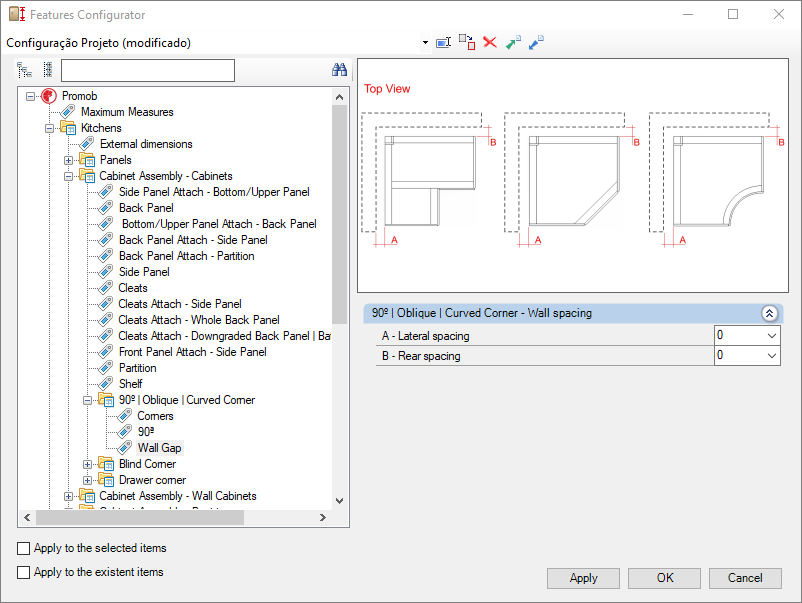Select Cleats Attach - Side Panel item
Screen dimensions: 802x603
[x=180, y=304]
